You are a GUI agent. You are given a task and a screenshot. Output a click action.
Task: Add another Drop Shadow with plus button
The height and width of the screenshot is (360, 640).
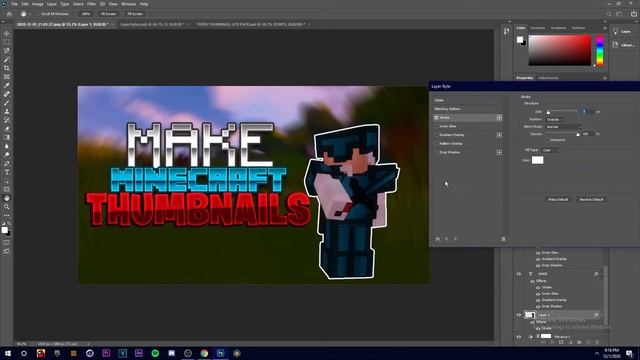point(499,152)
